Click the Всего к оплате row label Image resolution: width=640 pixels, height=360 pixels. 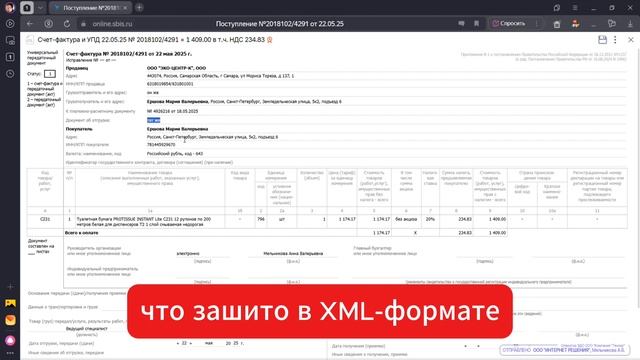(82, 233)
